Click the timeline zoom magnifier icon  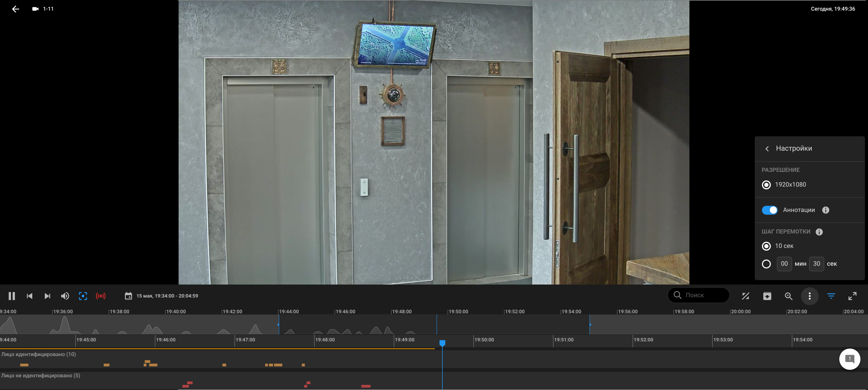[789, 296]
